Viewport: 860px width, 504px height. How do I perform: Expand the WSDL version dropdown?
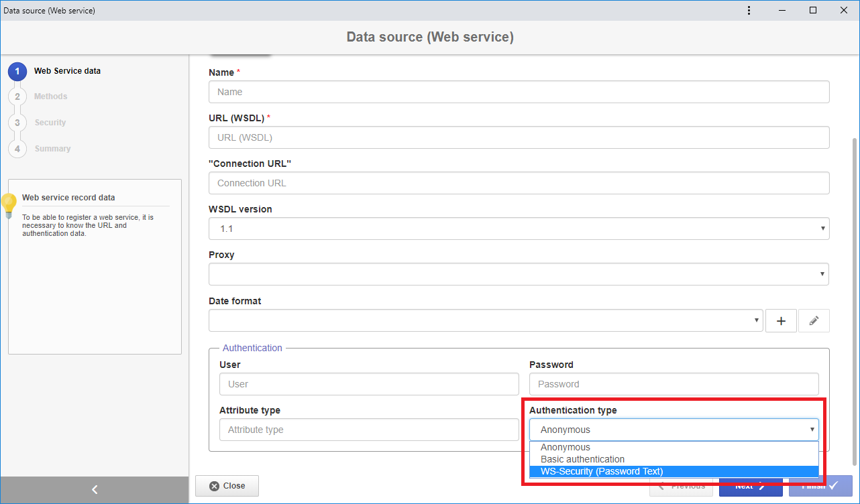[519, 229]
